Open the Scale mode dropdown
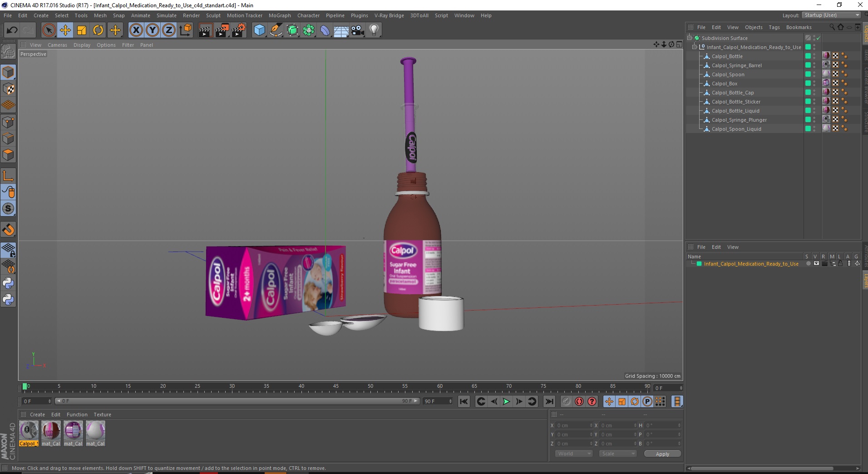Viewport: 868px width, 474px height. point(617,454)
